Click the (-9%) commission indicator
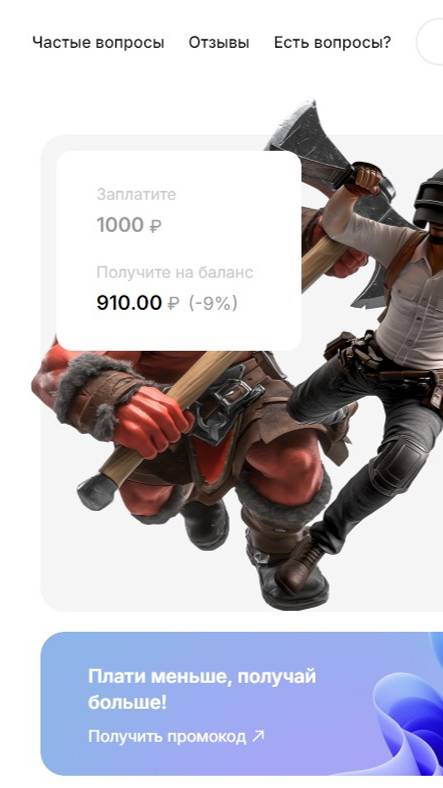443x788 pixels. [x=213, y=303]
